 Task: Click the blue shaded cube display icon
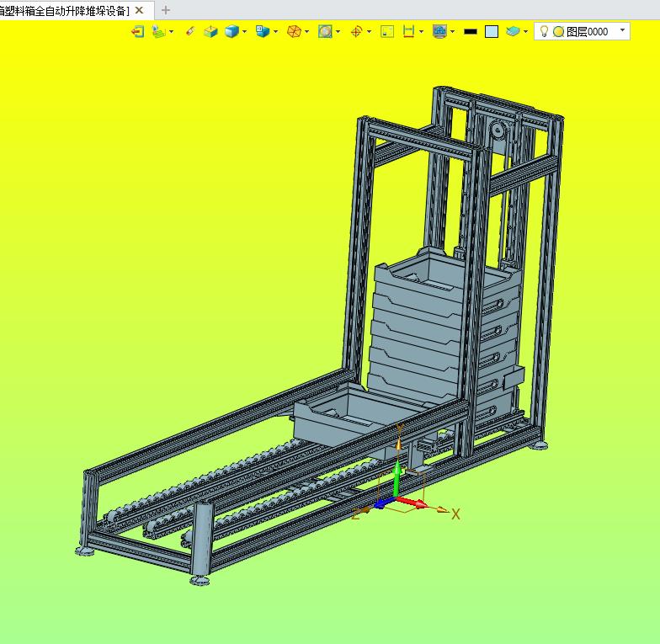tap(232, 32)
